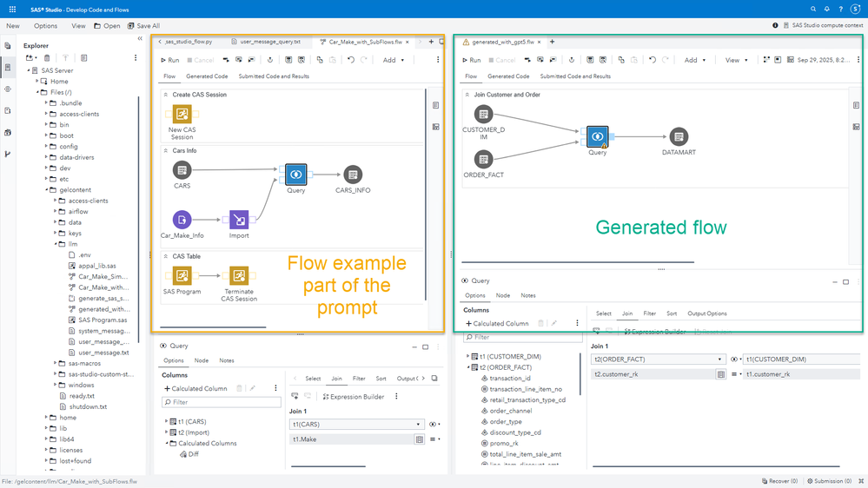Open the applications grid menu
Screen dimensions: 868x488
click(12, 10)
